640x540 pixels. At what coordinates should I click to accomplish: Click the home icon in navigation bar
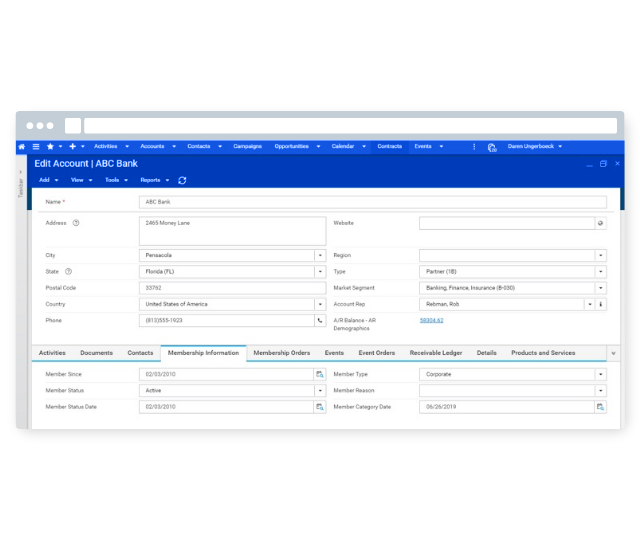coord(22,147)
